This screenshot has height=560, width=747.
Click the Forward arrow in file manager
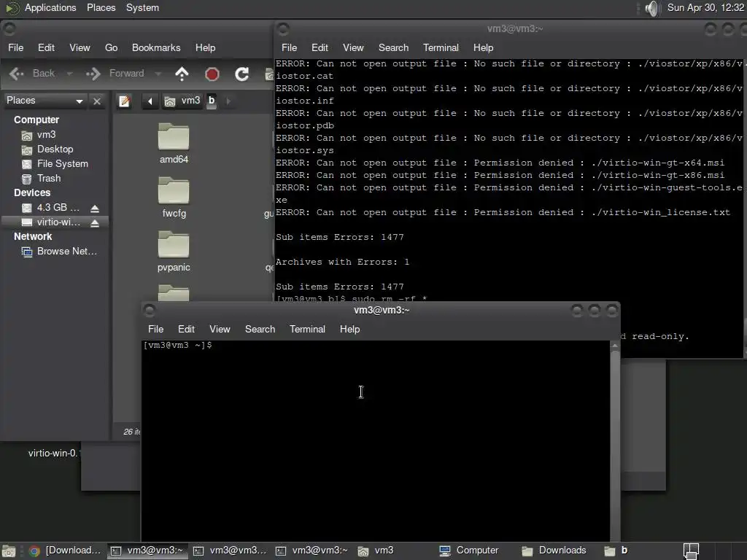(x=115, y=74)
